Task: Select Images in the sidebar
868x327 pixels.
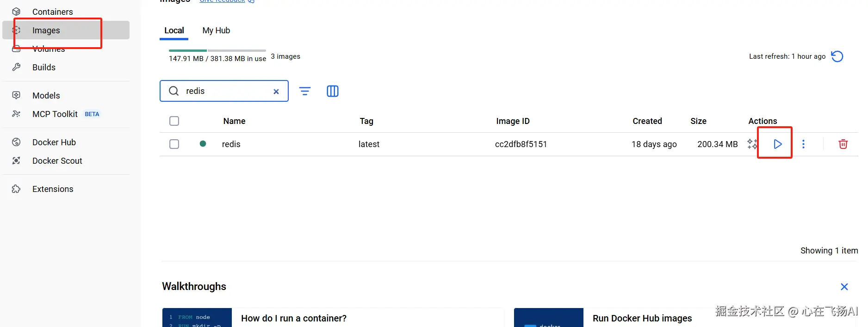Action: [66, 30]
